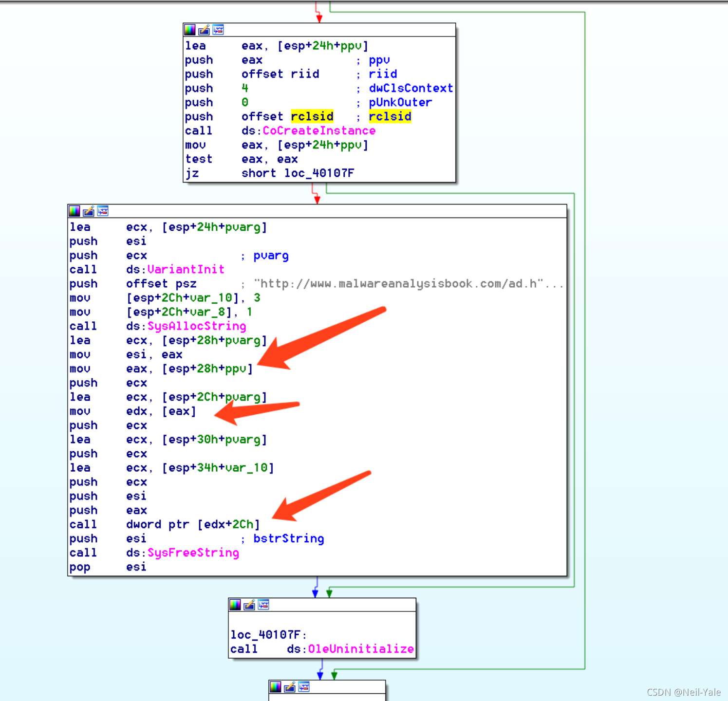This screenshot has height=701, width=728.
Task: Select 'mov [esp+2Ch+var_10], 3' instruction
Action: coord(165,298)
